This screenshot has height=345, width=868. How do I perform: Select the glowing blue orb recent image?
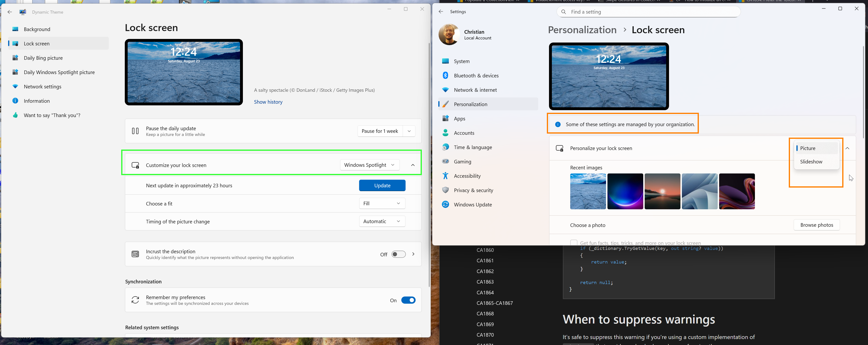click(625, 191)
